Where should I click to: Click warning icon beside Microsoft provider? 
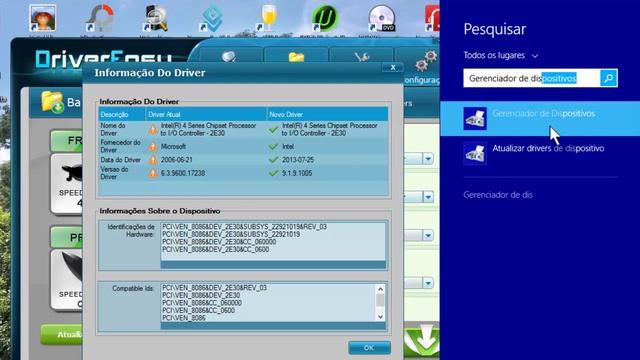(x=153, y=147)
